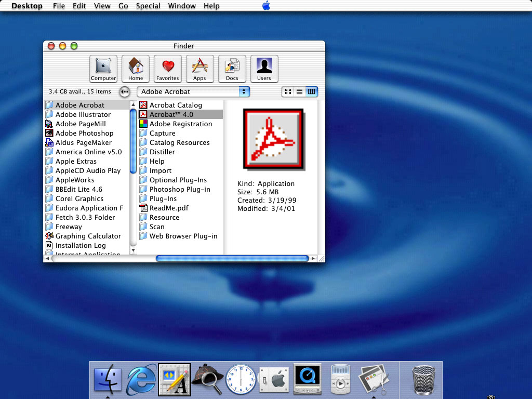Click the round back button beside the path popup

(125, 91)
